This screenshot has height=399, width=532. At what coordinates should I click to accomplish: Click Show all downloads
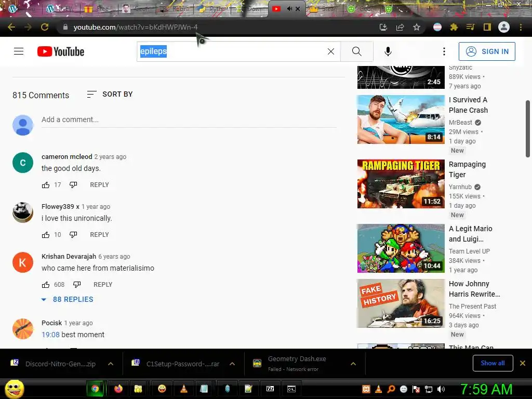(493, 363)
